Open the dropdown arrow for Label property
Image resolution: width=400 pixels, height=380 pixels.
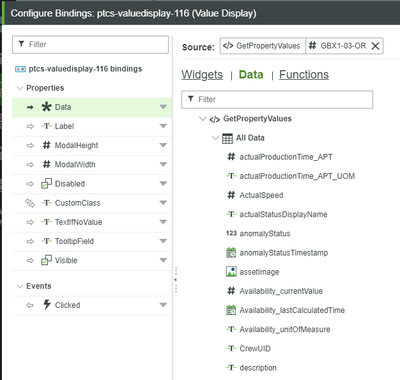point(163,126)
